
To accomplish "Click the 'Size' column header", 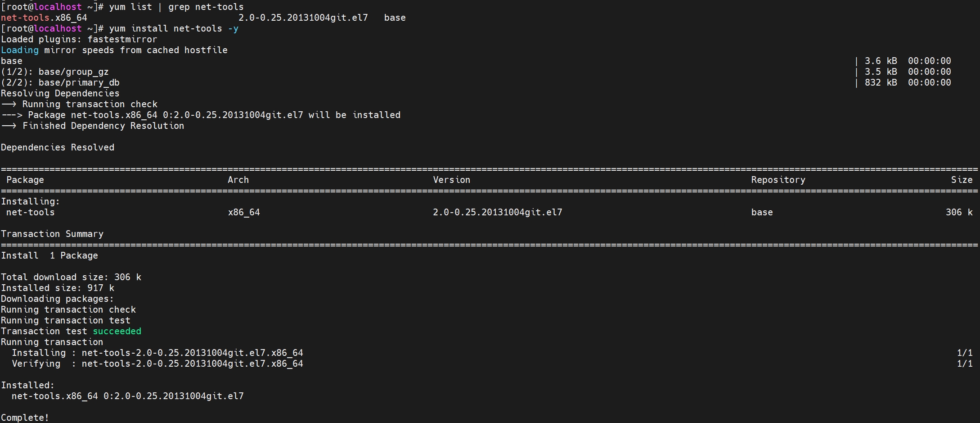I will pyautogui.click(x=962, y=180).
